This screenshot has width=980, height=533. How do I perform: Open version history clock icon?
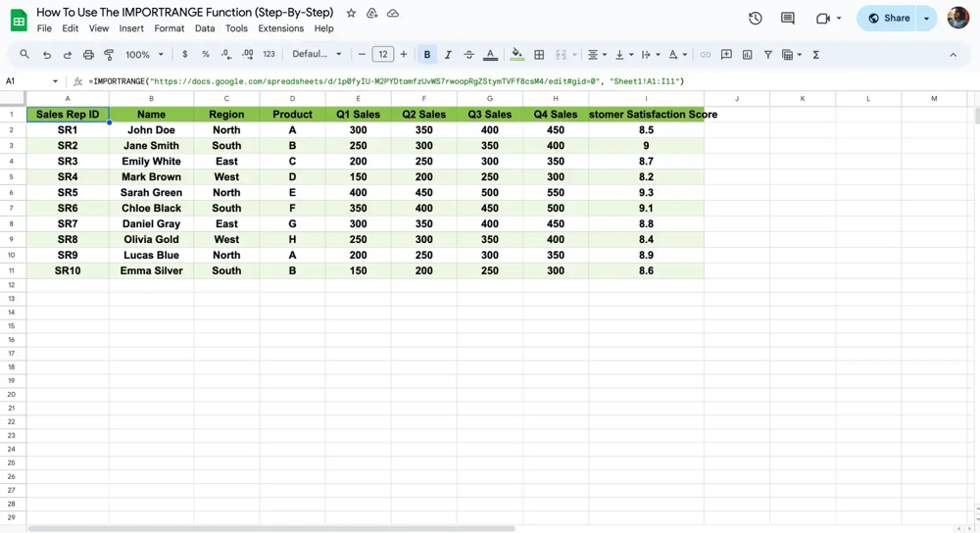(x=756, y=18)
